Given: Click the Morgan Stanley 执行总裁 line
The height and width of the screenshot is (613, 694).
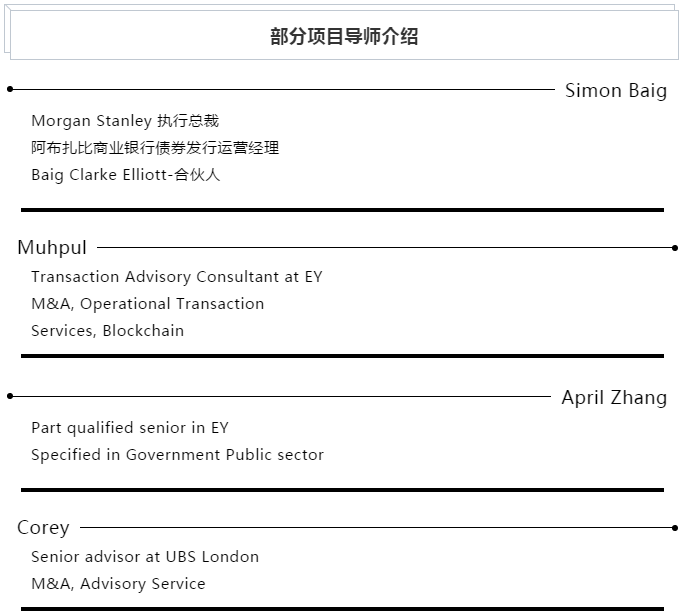Looking at the screenshot, I should (125, 121).
